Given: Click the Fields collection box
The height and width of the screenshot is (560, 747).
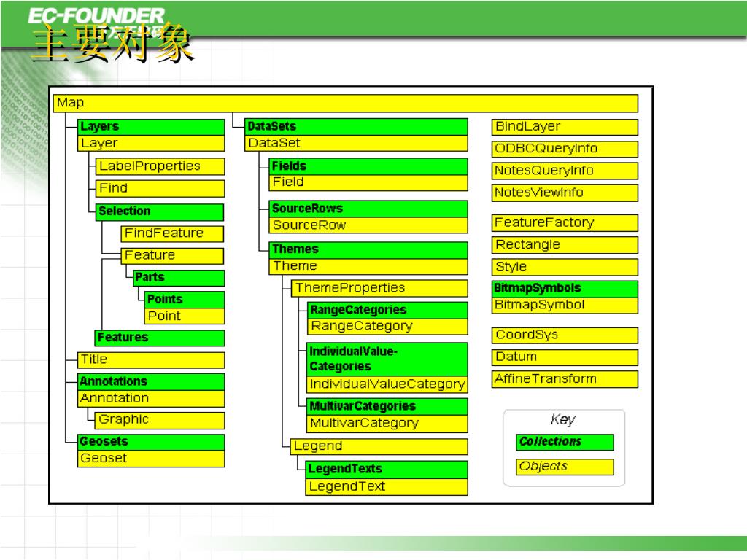Looking at the screenshot, I should [368, 166].
